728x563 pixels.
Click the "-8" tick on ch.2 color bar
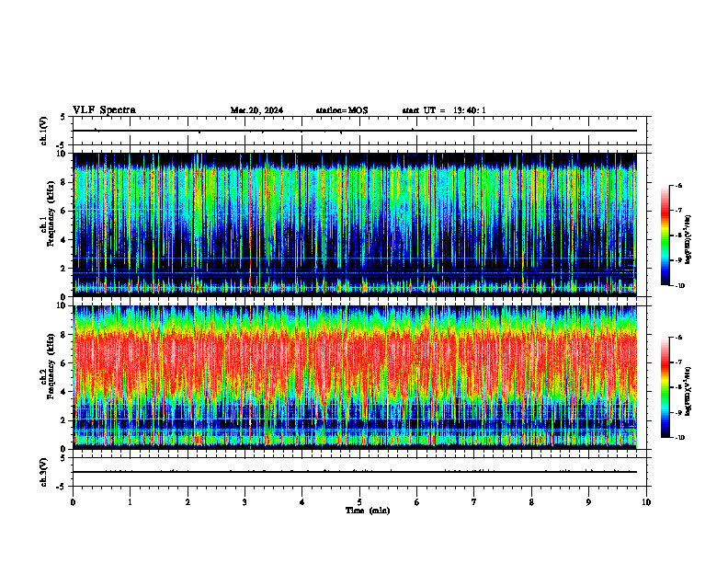coord(678,387)
